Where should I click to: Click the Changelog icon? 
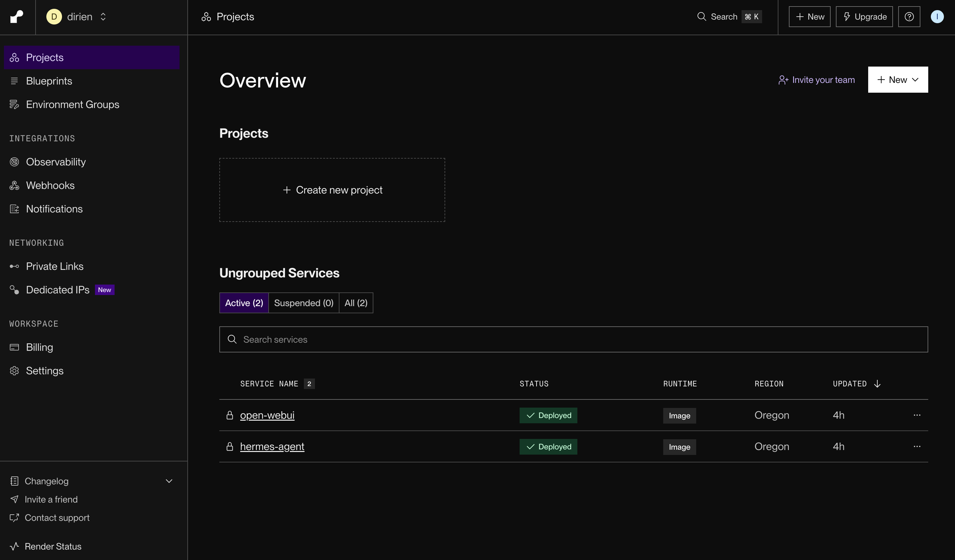(x=14, y=481)
